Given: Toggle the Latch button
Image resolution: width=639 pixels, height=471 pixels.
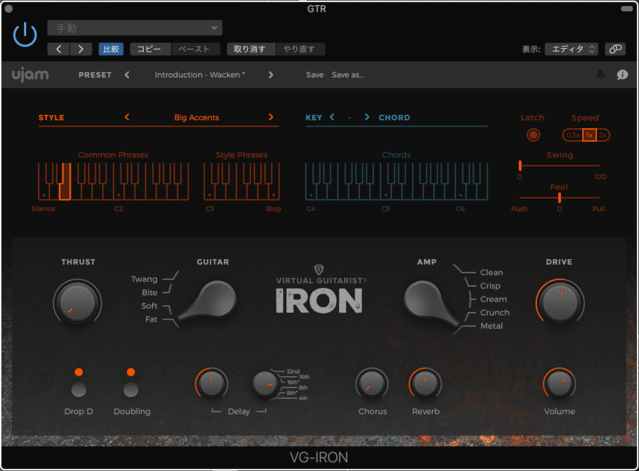Looking at the screenshot, I should pos(533,135).
